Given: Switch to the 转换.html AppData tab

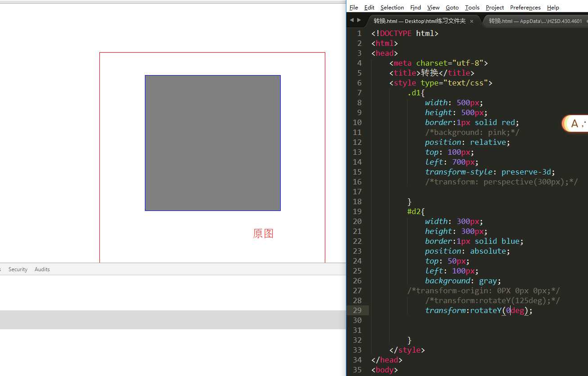Looking at the screenshot, I should (x=535, y=21).
